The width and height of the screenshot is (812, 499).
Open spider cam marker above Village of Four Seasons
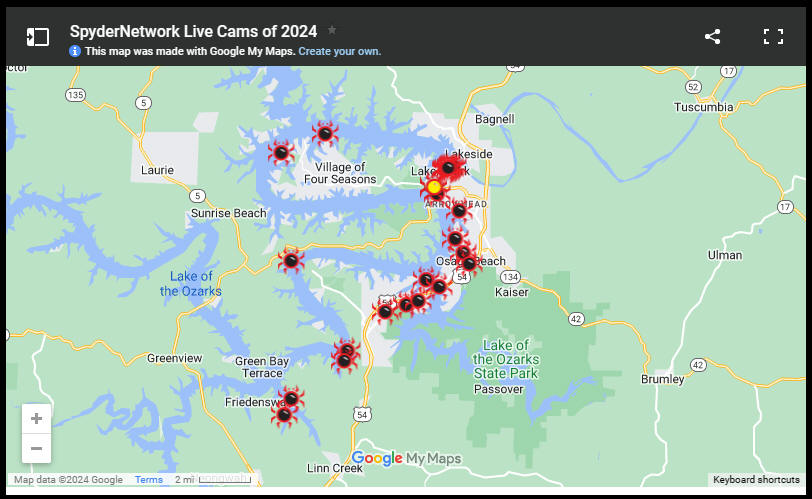tap(325, 134)
